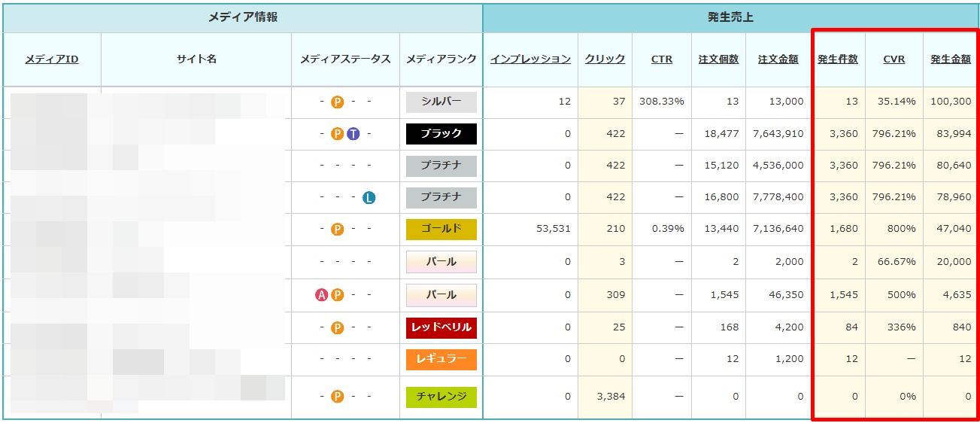Image resolution: width=980 pixels, height=423 pixels.
Task: Click the orange P icon in the ブラック row
Action: [x=338, y=134]
